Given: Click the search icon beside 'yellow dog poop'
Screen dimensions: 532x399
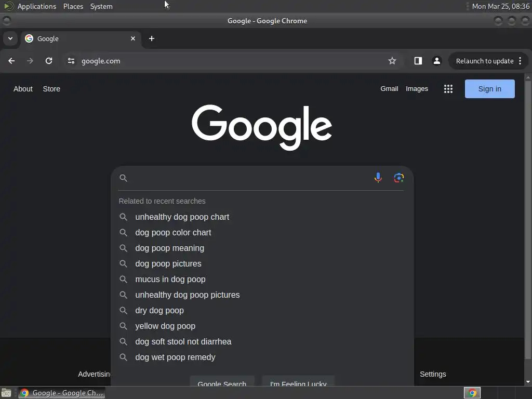Looking at the screenshot, I should click(x=124, y=326).
